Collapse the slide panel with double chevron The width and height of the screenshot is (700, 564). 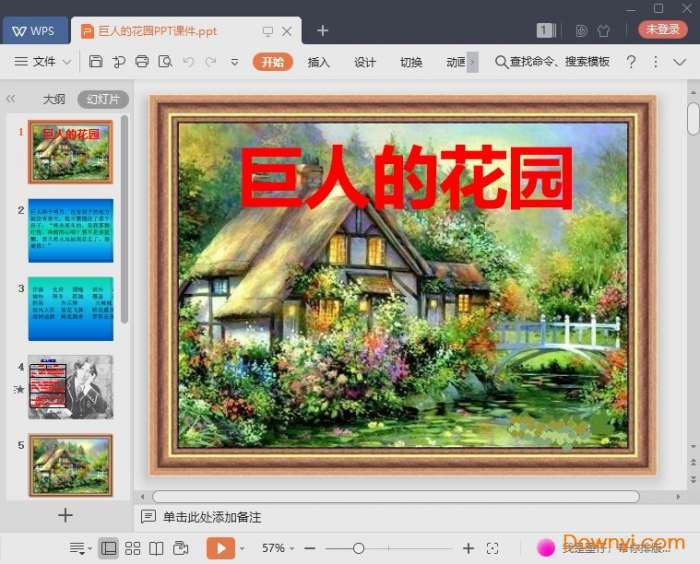[x=11, y=99]
